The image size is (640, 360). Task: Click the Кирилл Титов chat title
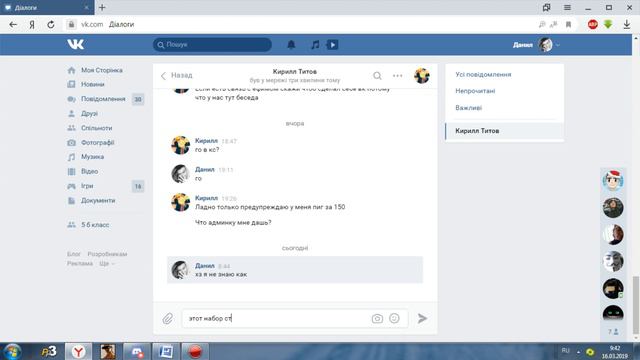295,72
